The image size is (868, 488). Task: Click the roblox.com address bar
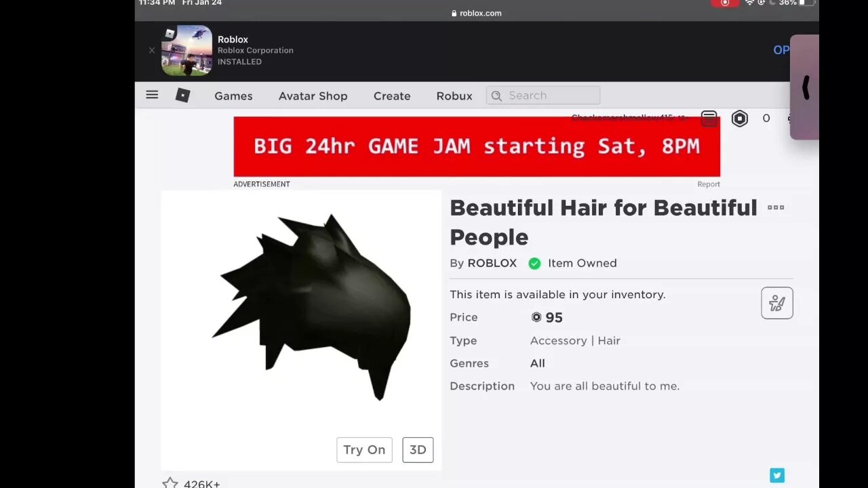click(x=477, y=13)
